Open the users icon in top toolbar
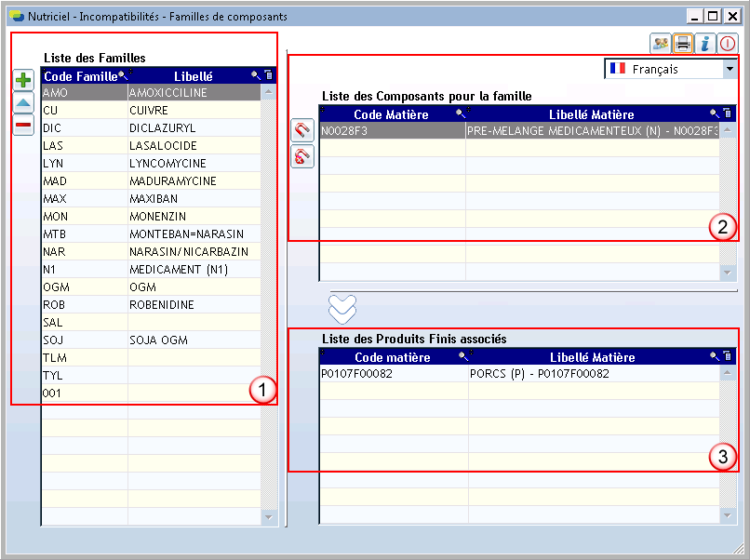Screen dimensions: 750x560 (661, 44)
